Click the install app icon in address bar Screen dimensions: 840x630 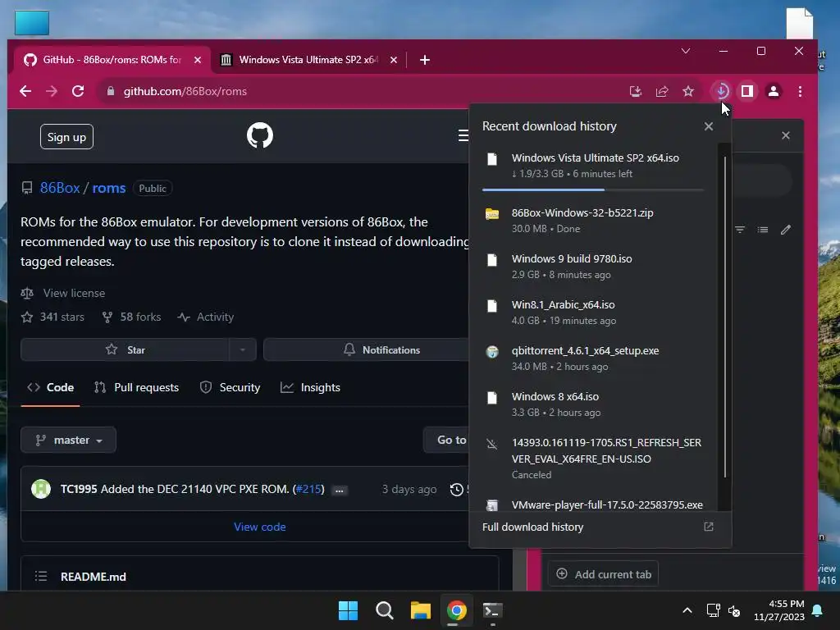pos(636,92)
